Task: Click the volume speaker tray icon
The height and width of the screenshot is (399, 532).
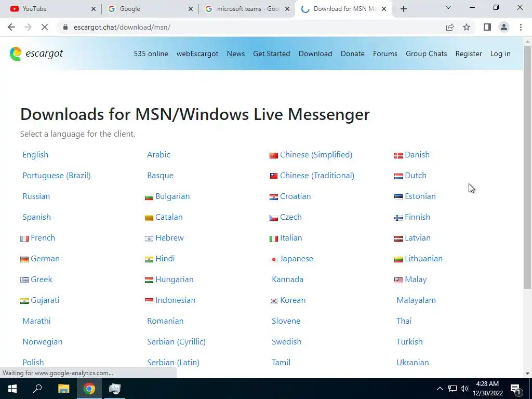Action: (464, 389)
